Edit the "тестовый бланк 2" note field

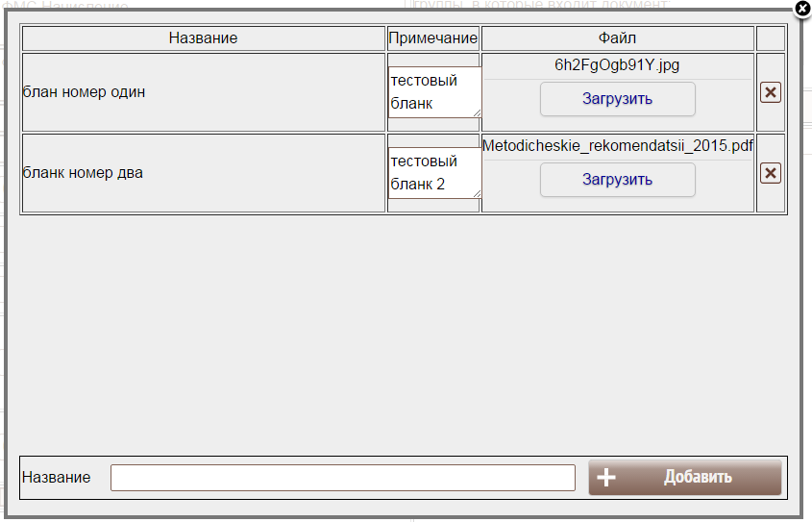point(432,172)
